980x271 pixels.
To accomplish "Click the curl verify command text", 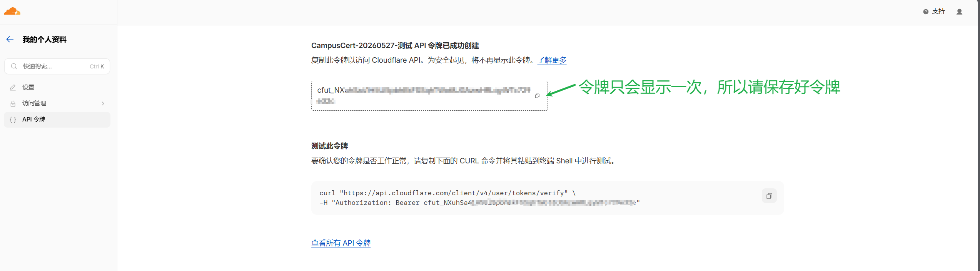I will (479, 198).
